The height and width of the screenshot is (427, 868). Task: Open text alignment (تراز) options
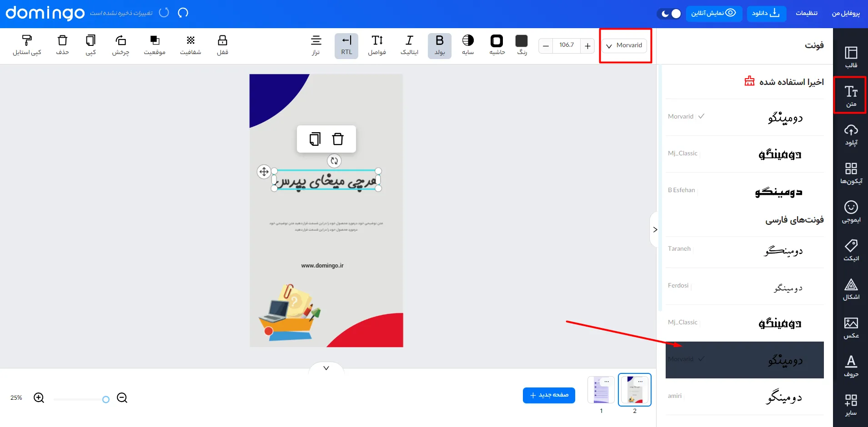316,45
